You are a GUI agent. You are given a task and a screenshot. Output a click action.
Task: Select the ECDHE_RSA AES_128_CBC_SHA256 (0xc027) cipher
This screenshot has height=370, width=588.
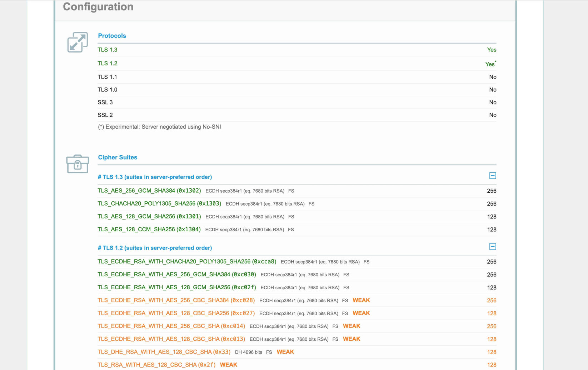pos(176,313)
